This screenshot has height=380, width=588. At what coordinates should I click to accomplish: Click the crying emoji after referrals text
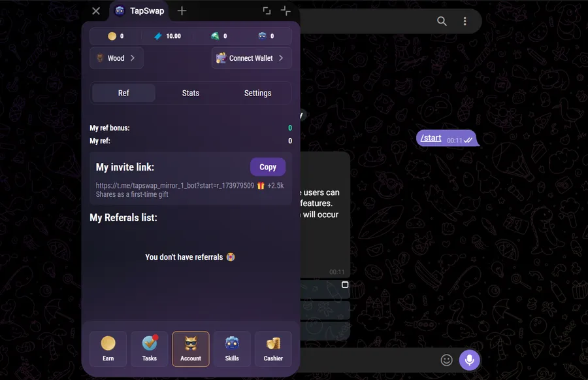tap(231, 257)
